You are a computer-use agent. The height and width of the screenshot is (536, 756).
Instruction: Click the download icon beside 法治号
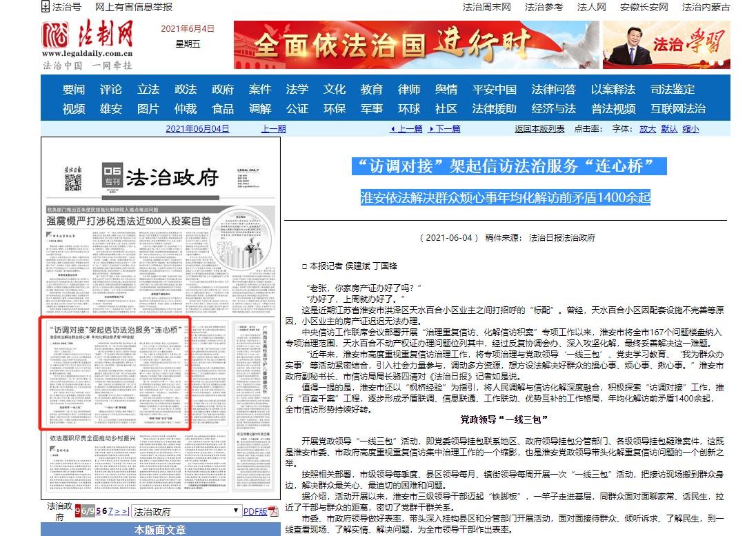pos(45,7)
